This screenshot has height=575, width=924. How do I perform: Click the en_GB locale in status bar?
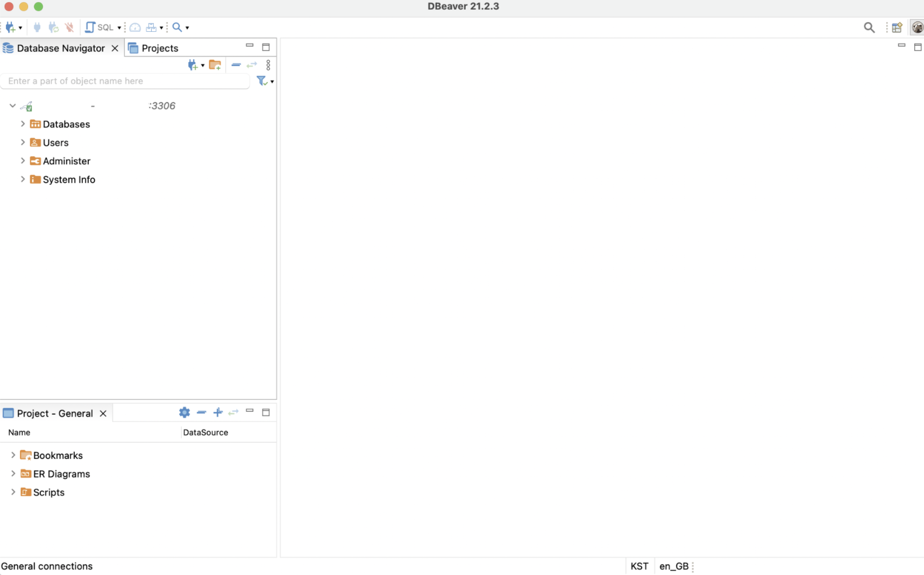674,566
